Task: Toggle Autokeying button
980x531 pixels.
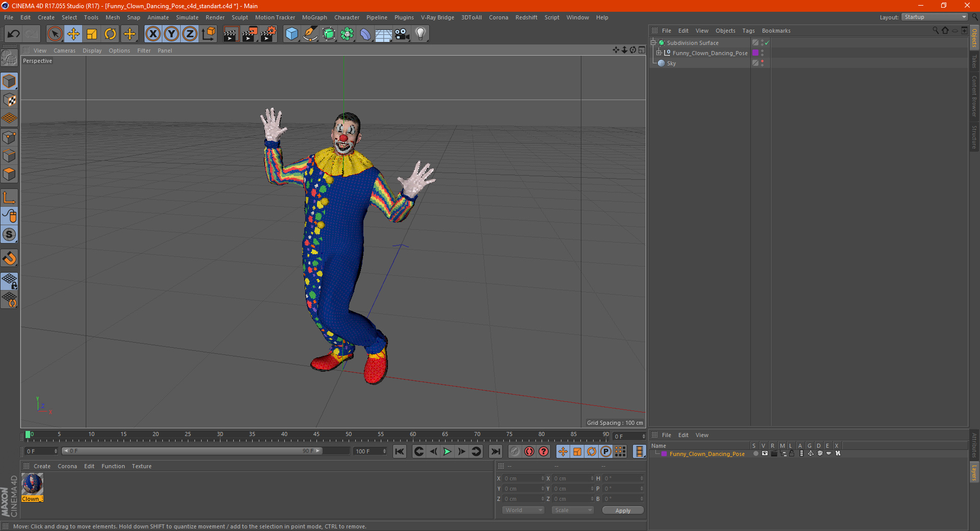Action: pyautogui.click(x=529, y=451)
